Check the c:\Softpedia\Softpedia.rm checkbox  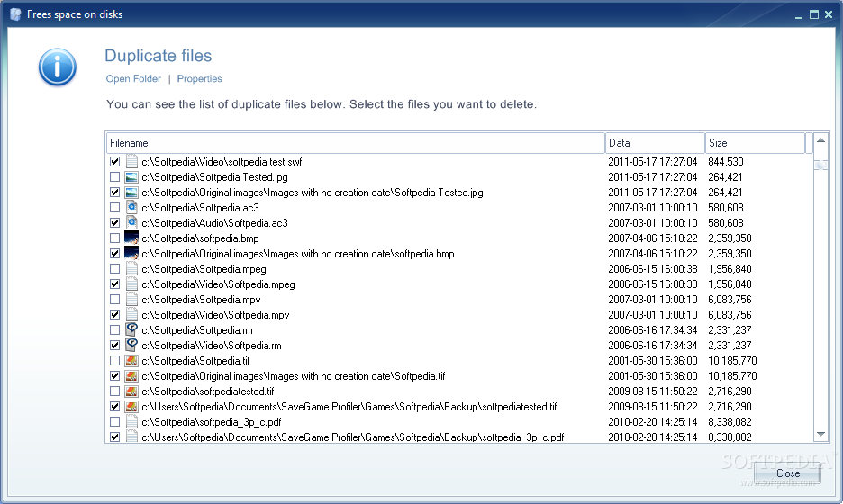(114, 330)
